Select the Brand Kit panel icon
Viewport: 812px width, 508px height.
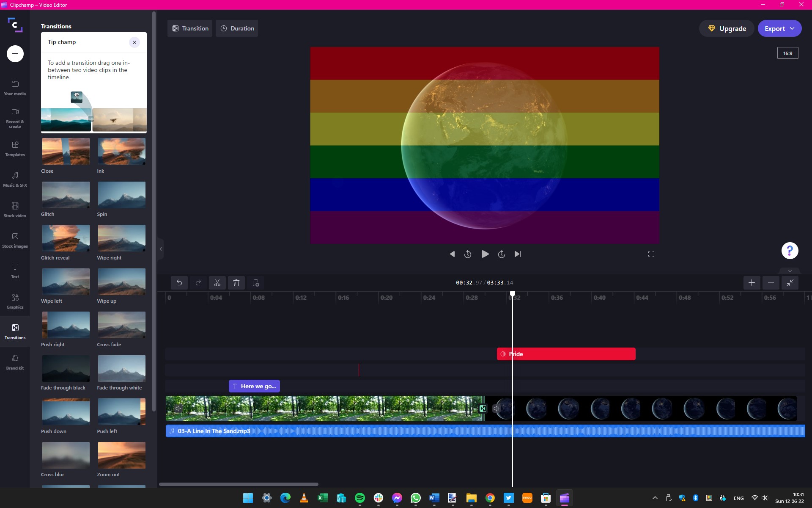(14, 361)
